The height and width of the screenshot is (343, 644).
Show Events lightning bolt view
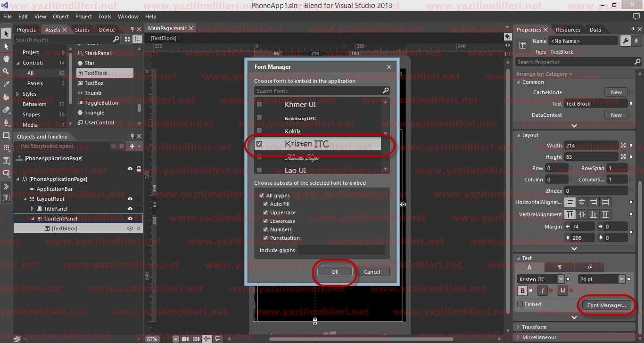(636, 41)
